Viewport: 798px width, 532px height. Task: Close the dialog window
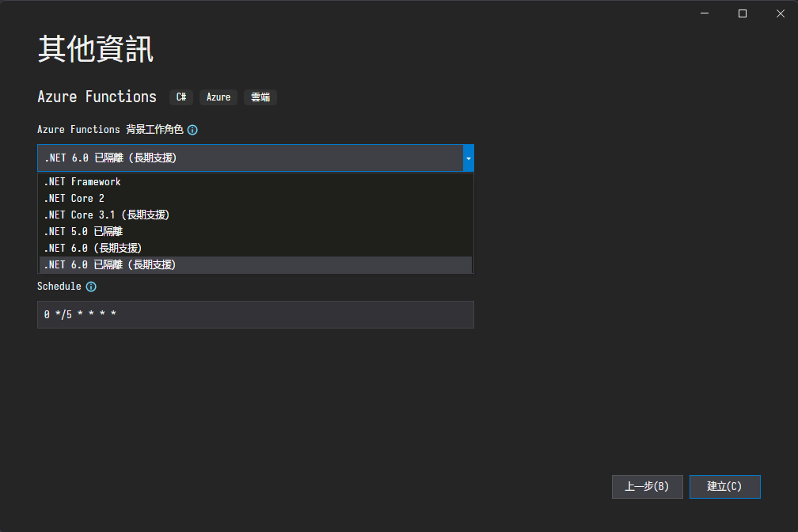pyautogui.click(x=781, y=13)
